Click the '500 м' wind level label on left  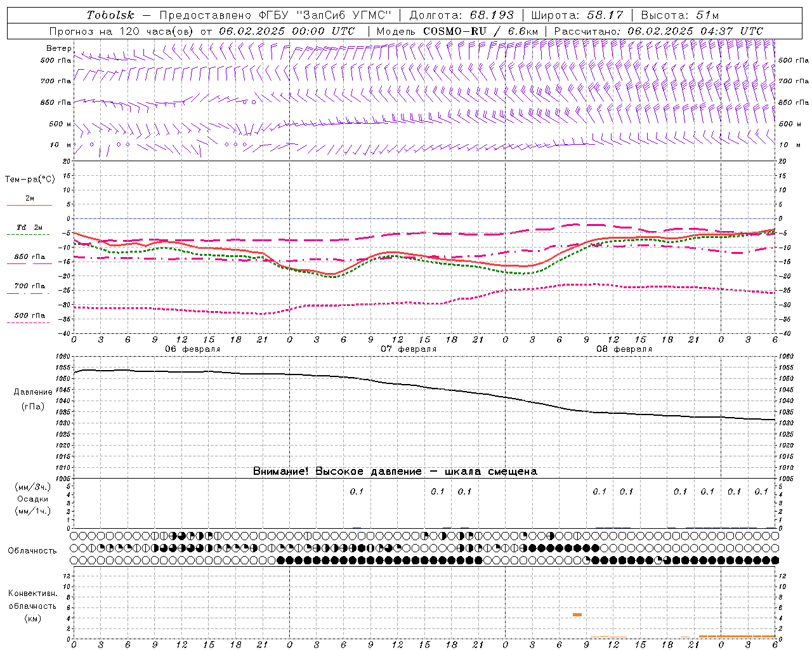pos(60,124)
